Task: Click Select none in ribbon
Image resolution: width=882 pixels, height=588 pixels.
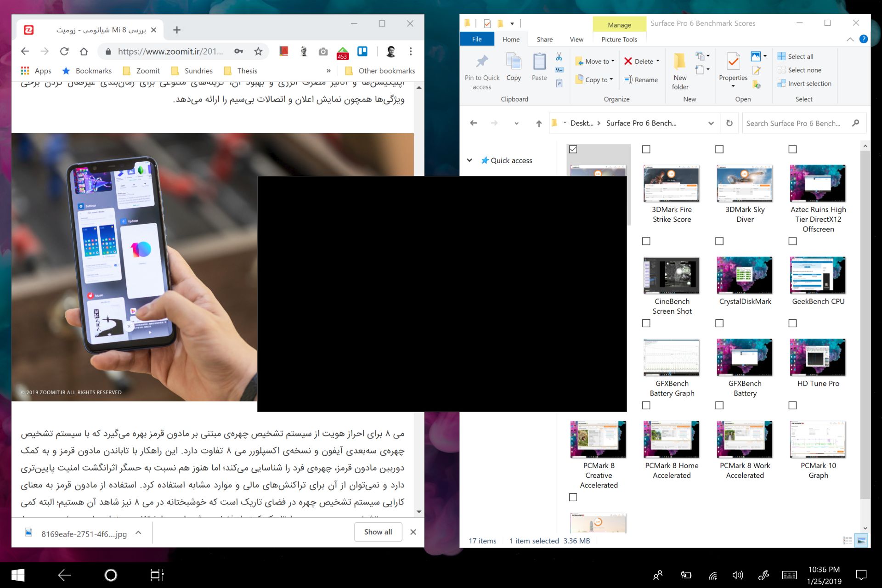Action: pos(799,70)
